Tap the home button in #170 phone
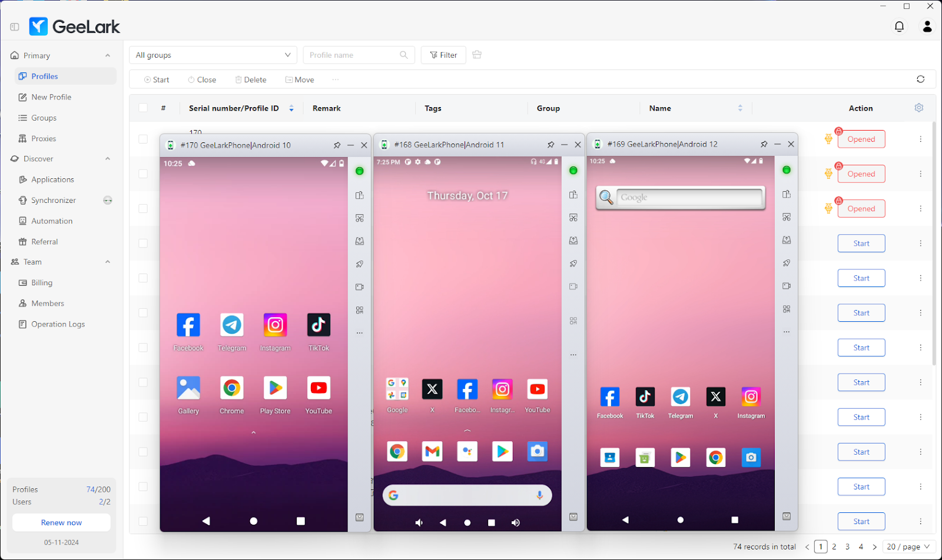 pos(253,521)
